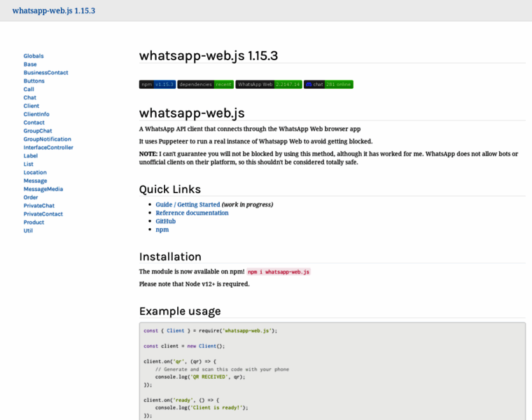Click the code line 'const client = new Client();'
The image size is (532, 420).
(x=184, y=346)
